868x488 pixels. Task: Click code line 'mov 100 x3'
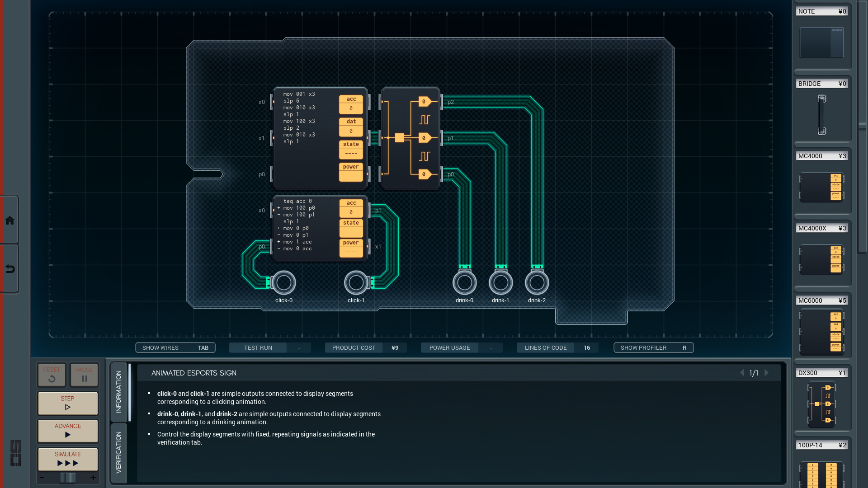pyautogui.click(x=299, y=121)
